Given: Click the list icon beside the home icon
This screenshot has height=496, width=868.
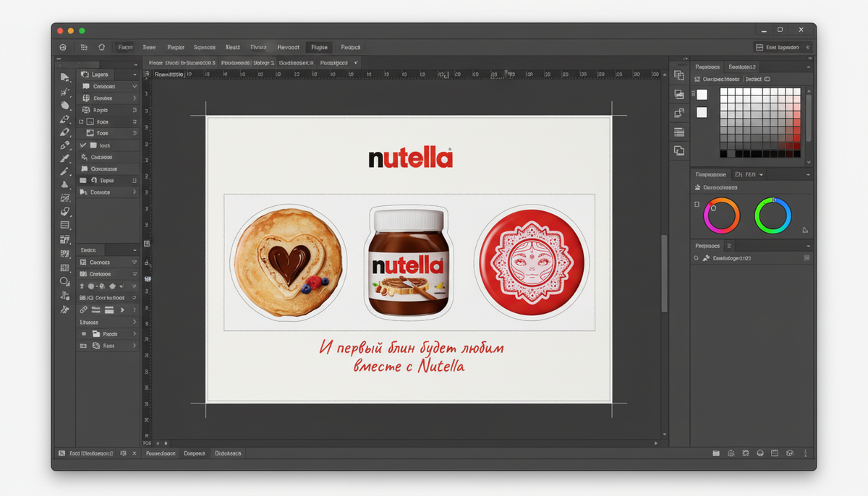Looking at the screenshot, I should pyautogui.click(x=84, y=47).
